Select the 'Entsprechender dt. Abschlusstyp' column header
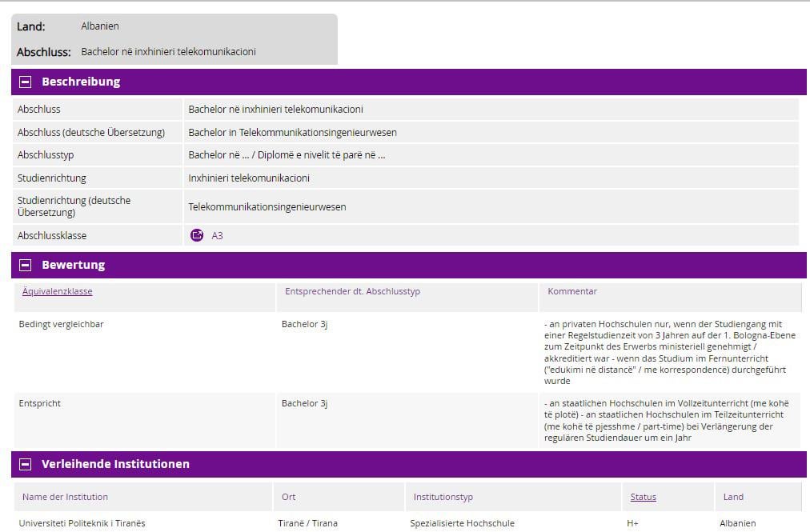The image size is (810, 532). pyautogui.click(x=353, y=291)
